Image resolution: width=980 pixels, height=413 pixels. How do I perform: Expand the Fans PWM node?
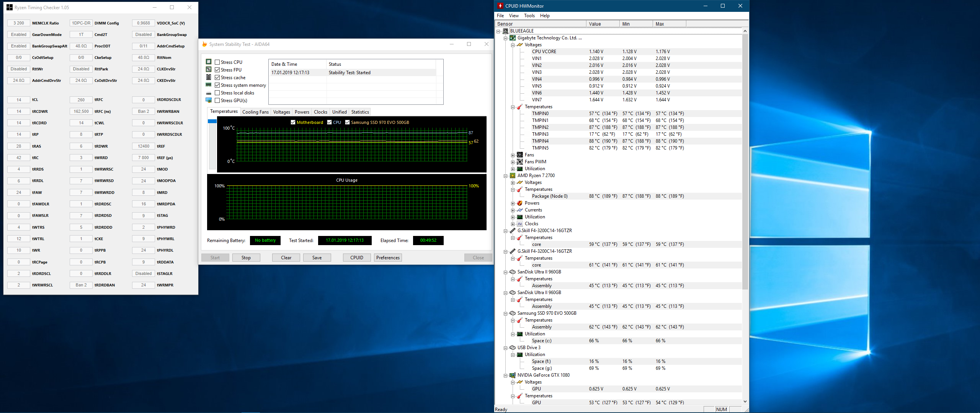[x=513, y=162]
